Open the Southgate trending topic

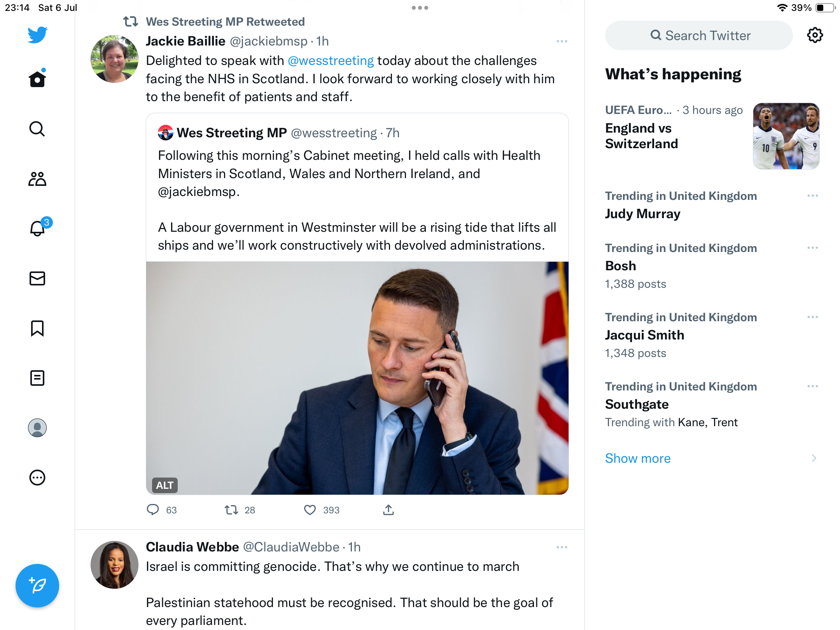[x=637, y=404]
